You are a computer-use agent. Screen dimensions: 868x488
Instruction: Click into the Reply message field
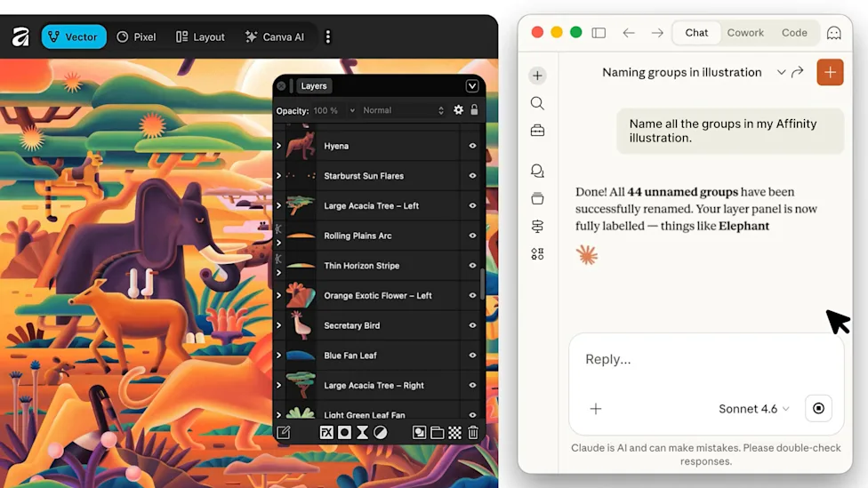point(706,360)
